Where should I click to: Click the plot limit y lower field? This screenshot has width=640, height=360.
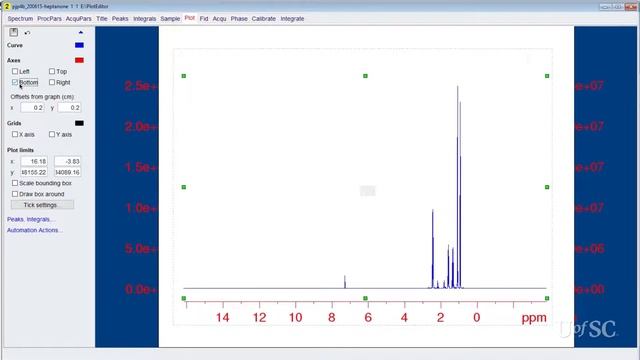pos(34,172)
